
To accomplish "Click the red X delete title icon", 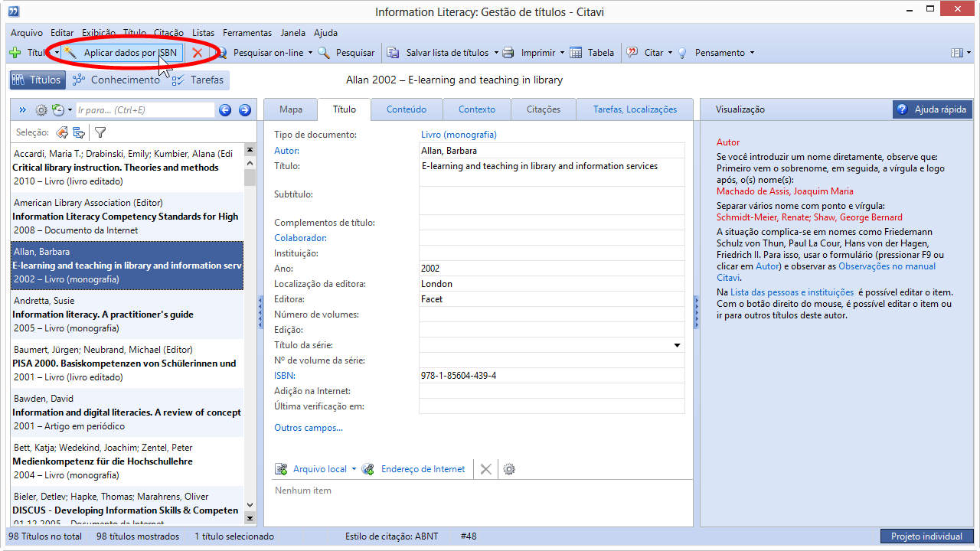I will 197,53.
